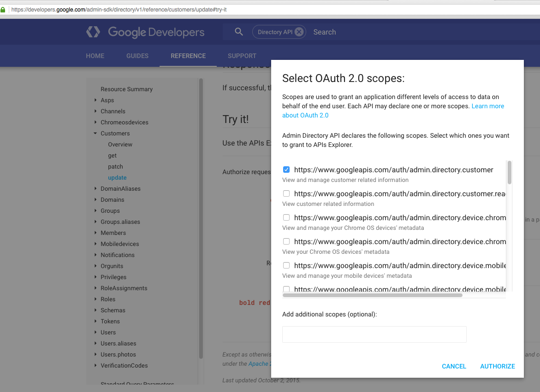Expand the Mobiledevices section
Screen dimensions: 540x392
(95, 244)
